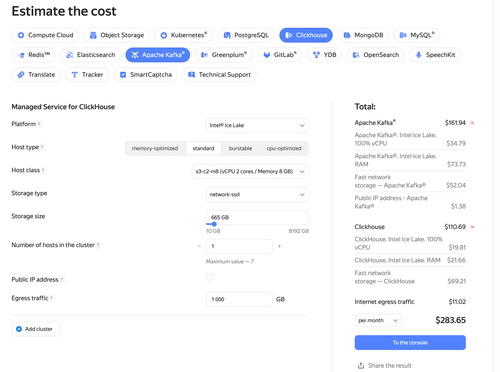Click the number of hosts input field

[239, 246]
